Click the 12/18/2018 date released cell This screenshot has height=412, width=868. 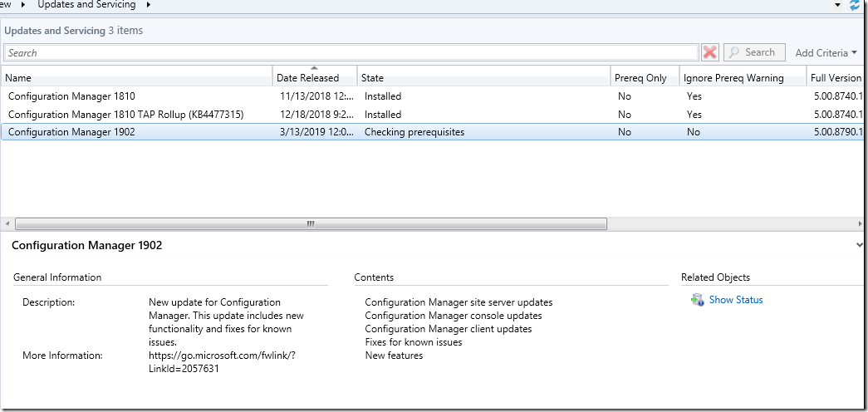coord(316,115)
